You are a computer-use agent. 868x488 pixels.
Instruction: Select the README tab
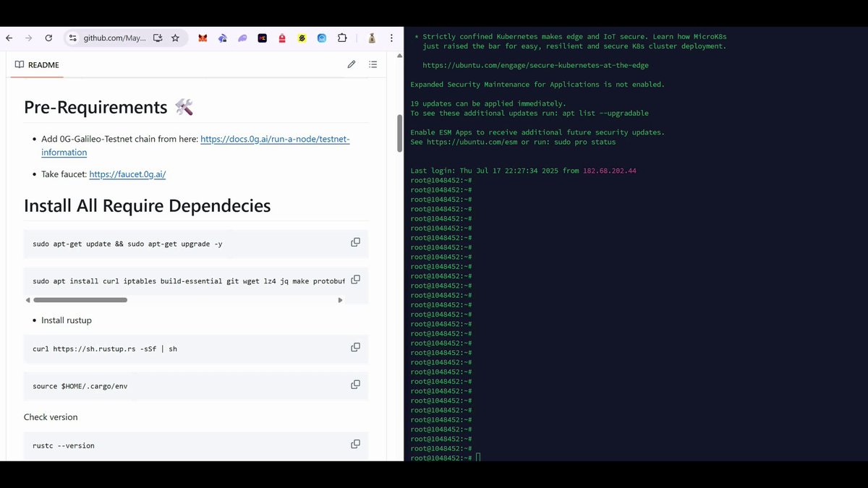[37, 65]
